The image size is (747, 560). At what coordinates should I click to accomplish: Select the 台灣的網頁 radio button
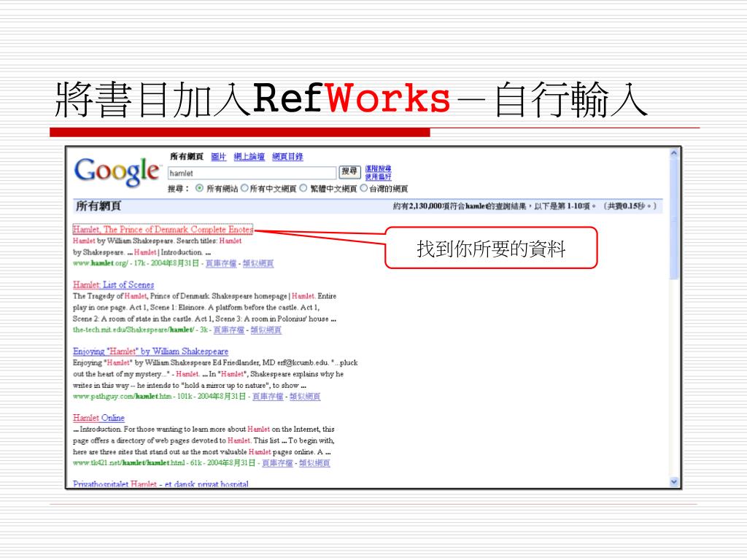pos(363,188)
